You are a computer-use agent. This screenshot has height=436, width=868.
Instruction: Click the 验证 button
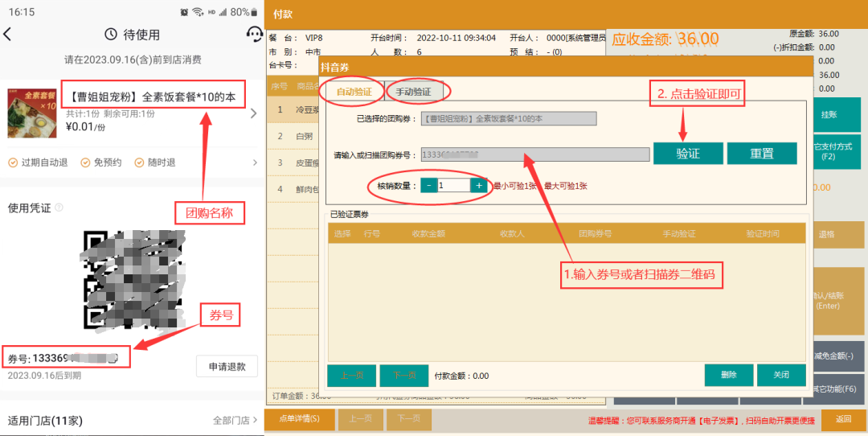(x=687, y=153)
